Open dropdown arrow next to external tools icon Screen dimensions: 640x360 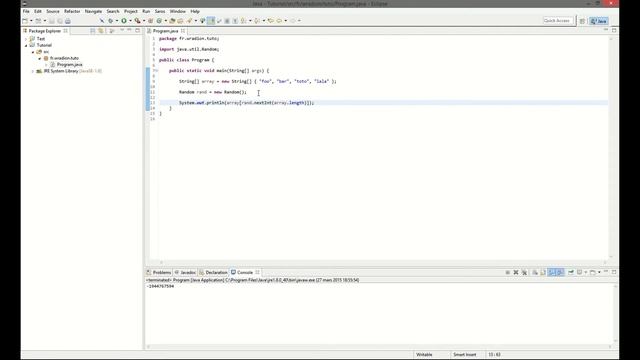[x=144, y=21]
